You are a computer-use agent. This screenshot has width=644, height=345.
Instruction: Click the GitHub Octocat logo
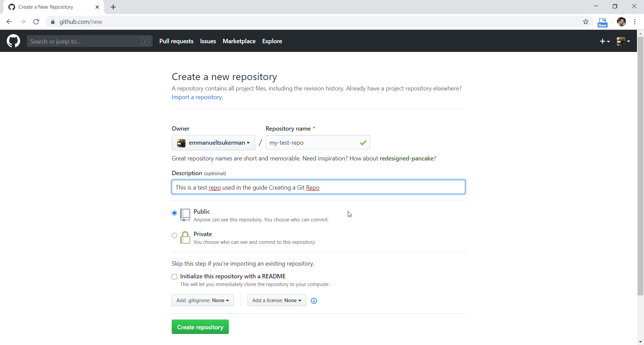pos(13,41)
